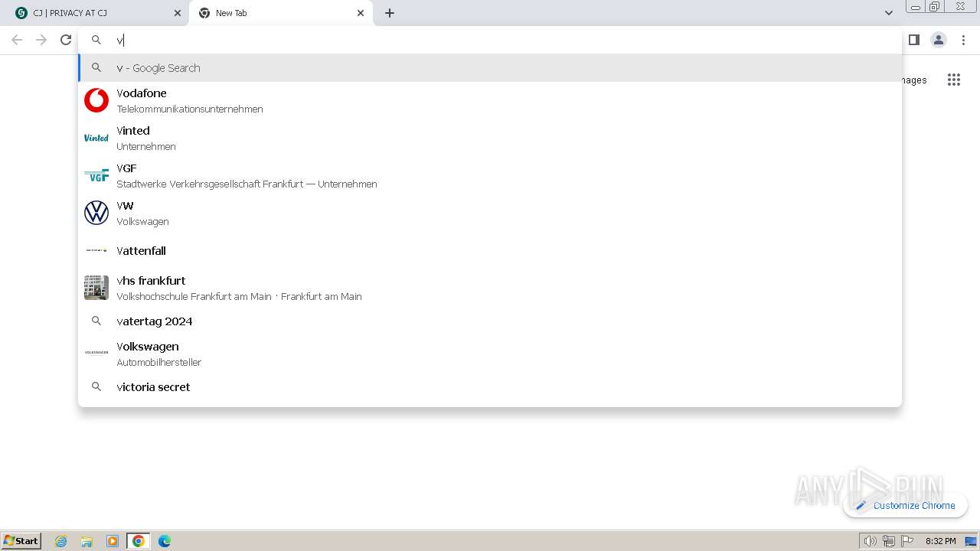Select the New Tab tab
The height and width of the screenshot is (551, 980).
(280, 13)
